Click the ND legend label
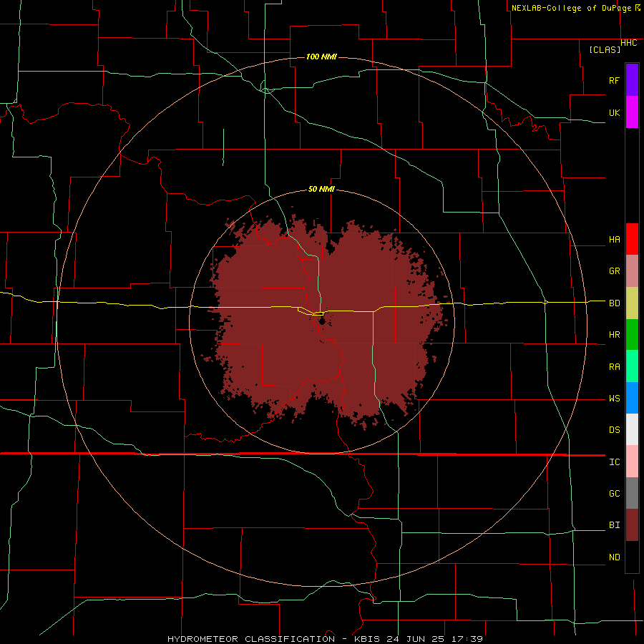This screenshot has width=644, height=644. tap(614, 557)
